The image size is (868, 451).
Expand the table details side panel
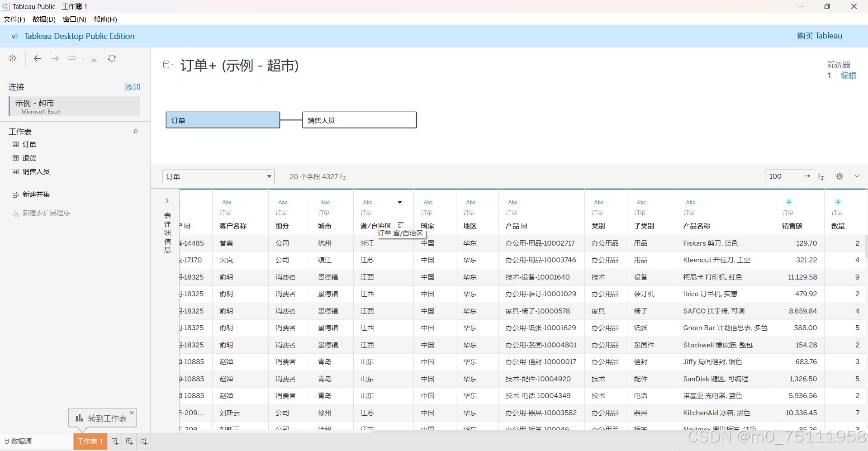(x=167, y=200)
